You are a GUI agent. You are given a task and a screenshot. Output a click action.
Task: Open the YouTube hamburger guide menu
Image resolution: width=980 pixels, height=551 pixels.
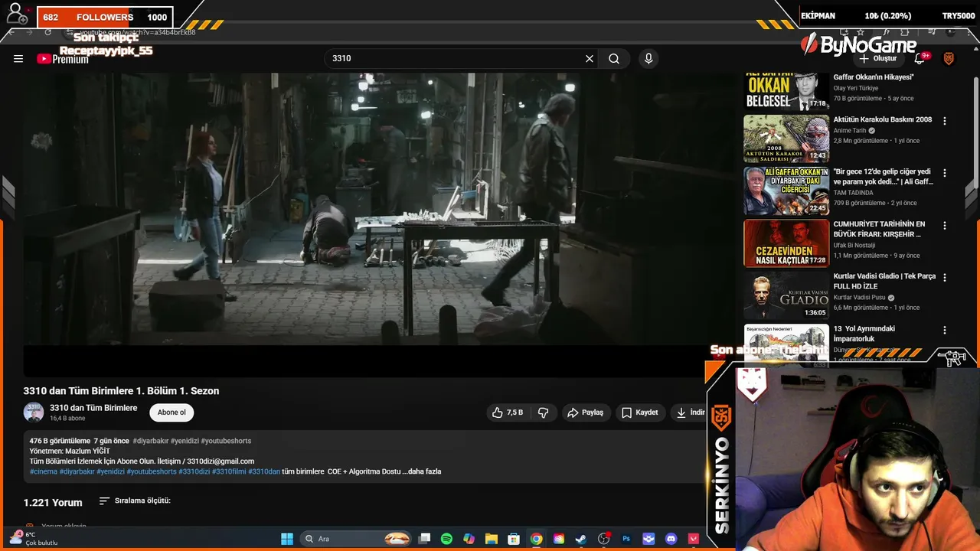[x=18, y=59]
